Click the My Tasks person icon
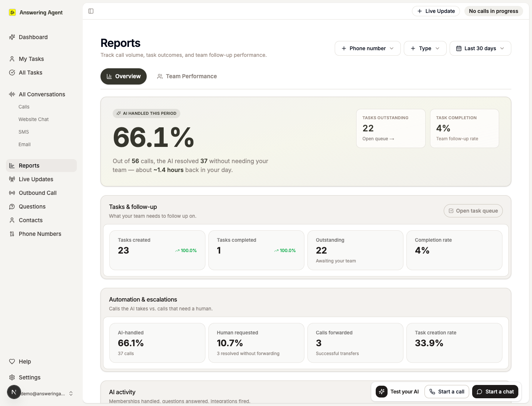 coord(12,59)
